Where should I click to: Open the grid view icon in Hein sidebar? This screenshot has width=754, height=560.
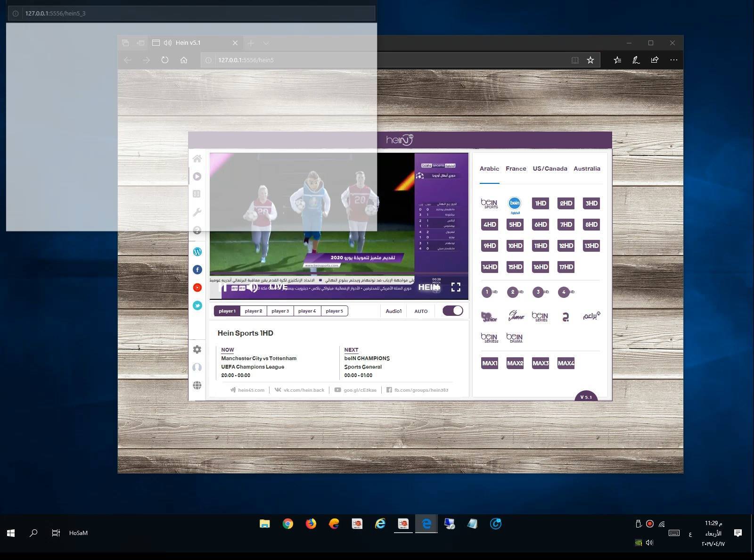click(x=197, y=194)
